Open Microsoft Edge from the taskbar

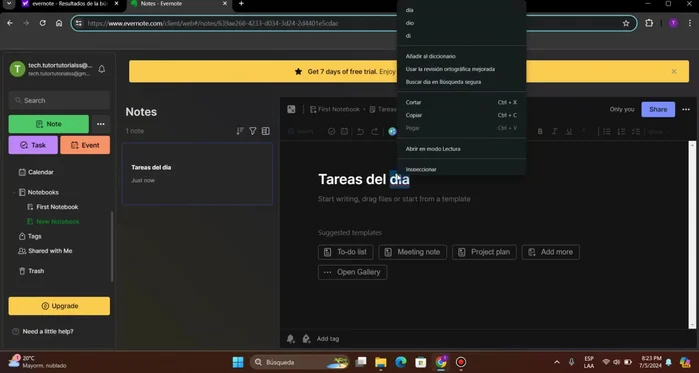[x=401, y=362]
